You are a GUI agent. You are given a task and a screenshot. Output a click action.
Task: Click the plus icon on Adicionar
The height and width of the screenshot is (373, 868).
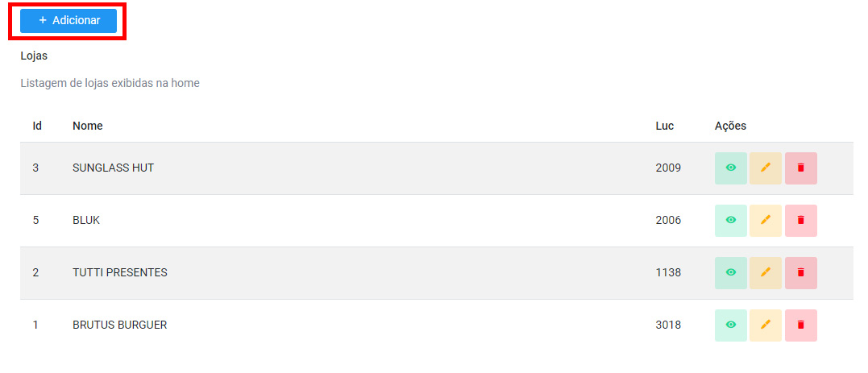tap(43, 20)
